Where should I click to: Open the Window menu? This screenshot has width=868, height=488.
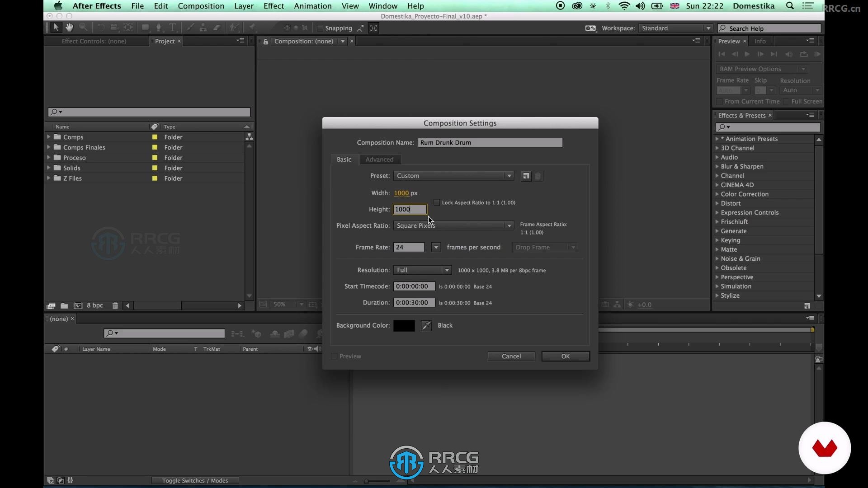383,6
